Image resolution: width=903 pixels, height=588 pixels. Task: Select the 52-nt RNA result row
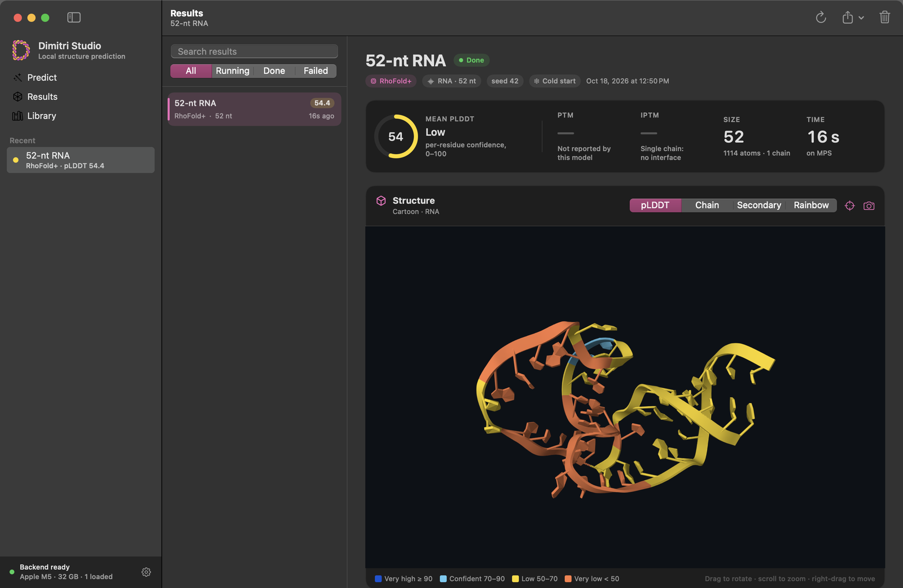coord(255,109)
